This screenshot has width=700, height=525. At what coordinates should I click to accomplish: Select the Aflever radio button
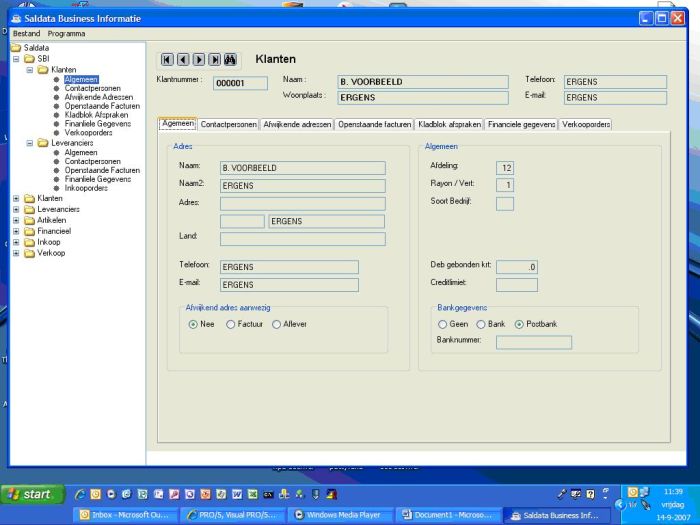pyautogui.click(x=277, y=324)
